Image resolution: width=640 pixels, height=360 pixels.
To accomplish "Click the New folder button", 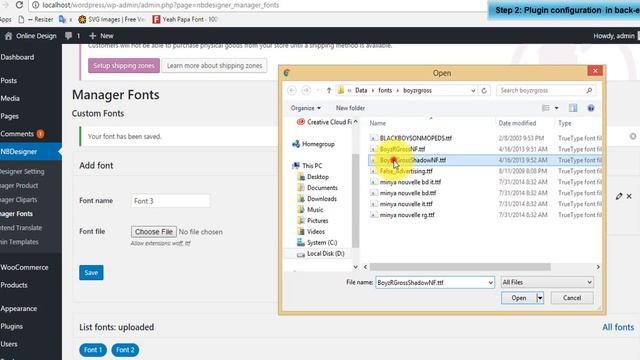I will 350,108.
